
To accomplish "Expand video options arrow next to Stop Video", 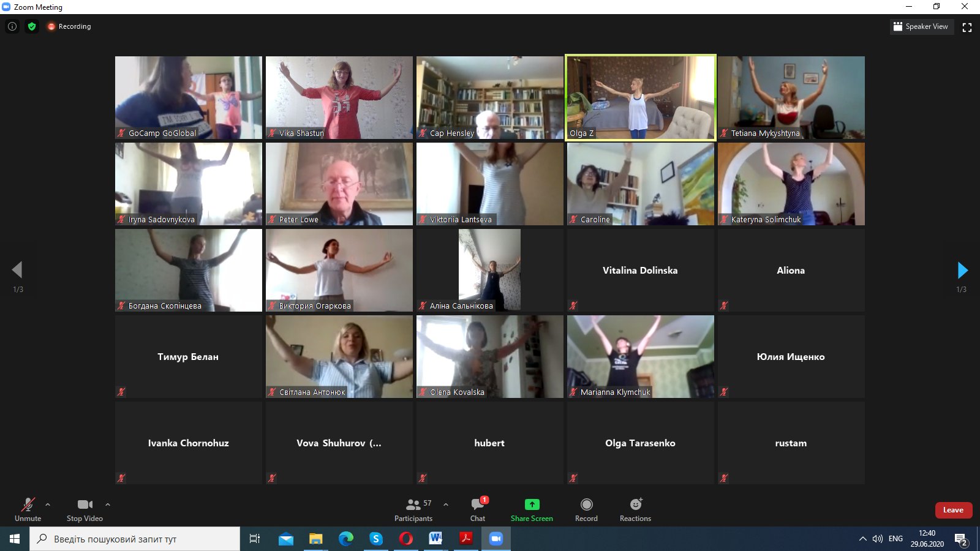I will click(108, 504).
